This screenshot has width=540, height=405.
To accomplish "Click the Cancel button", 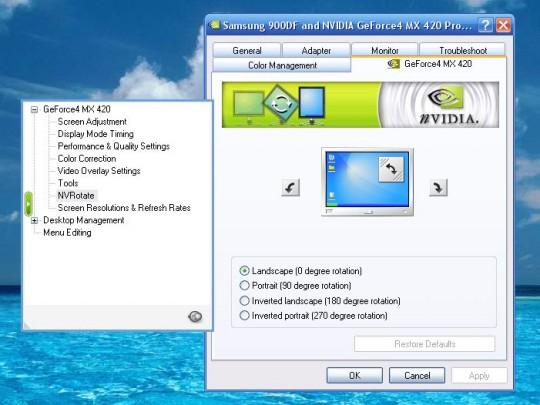I will click(x=417, y=375).
